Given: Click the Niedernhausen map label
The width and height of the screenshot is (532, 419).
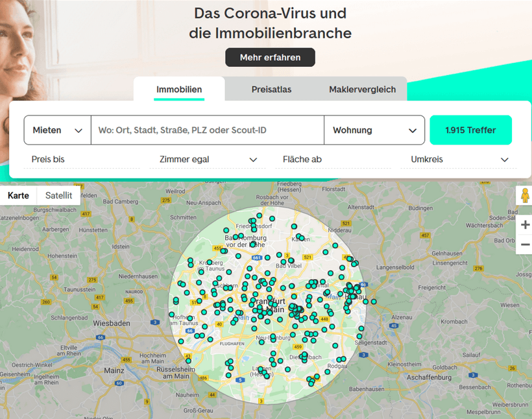Looking at the screenshot, I should 138,276.
